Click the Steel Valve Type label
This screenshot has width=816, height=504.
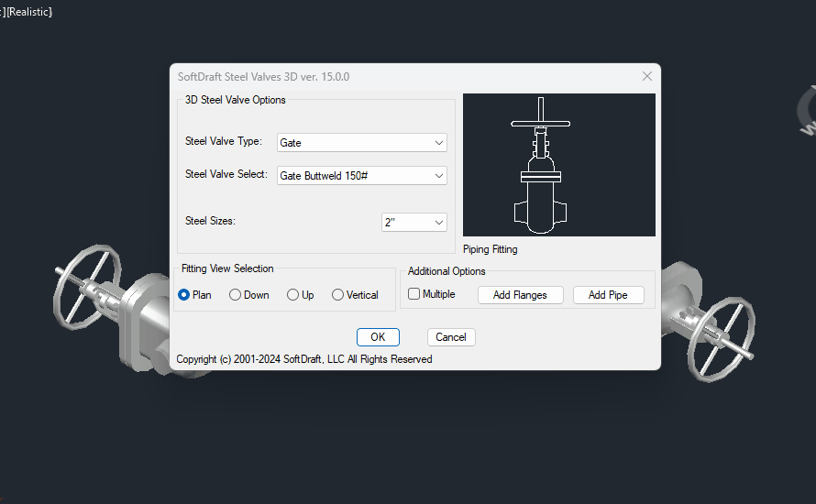click(x=224, y=141)
